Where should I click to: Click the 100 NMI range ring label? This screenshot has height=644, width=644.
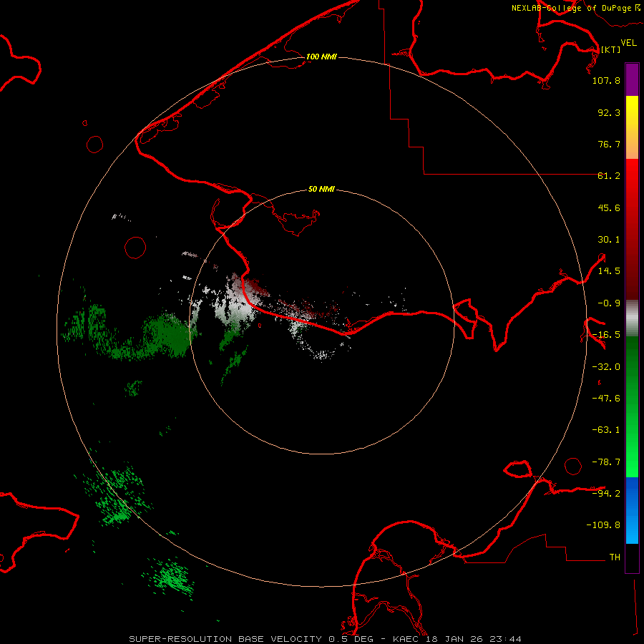(321, 57)
